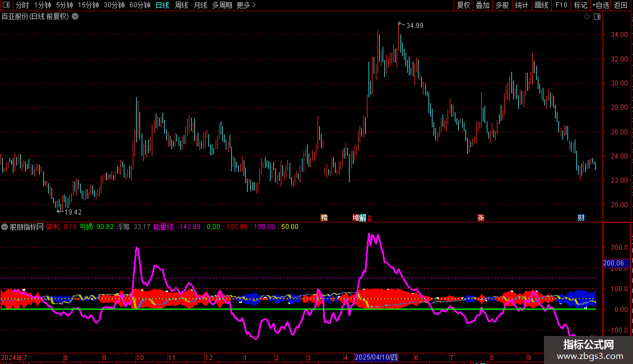Click the 增 event marker icon
This screenshot has width=633, height=364.
pos(356,218)
